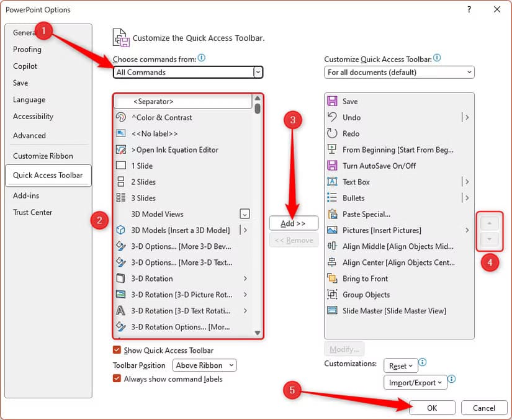The image size is (512, 420).
Task: Click the Add >> button
Action: (x=293, y=223)
